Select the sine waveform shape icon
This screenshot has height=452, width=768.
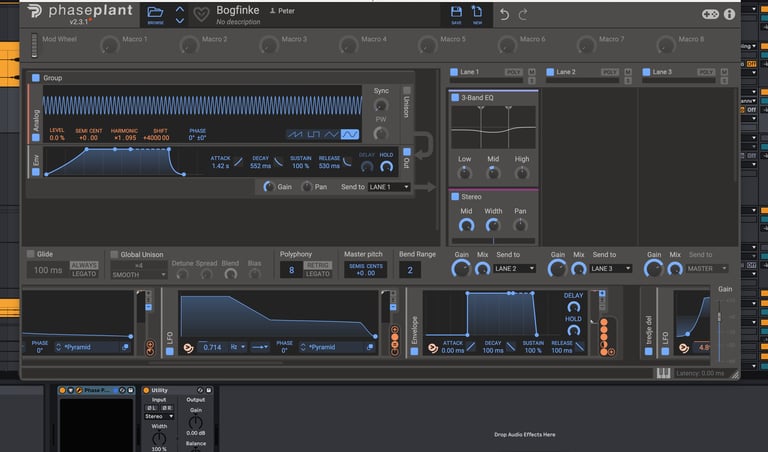tap(350, 134)
